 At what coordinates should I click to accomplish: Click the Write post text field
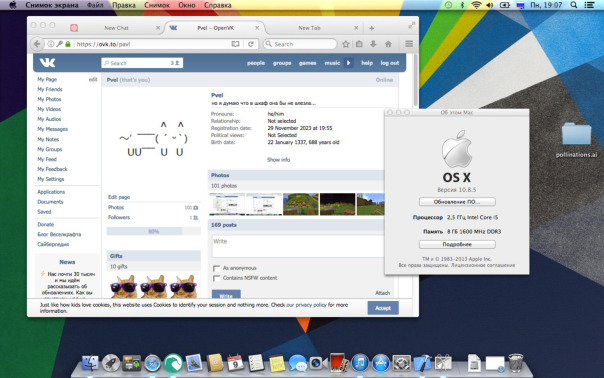pos(298,246)
